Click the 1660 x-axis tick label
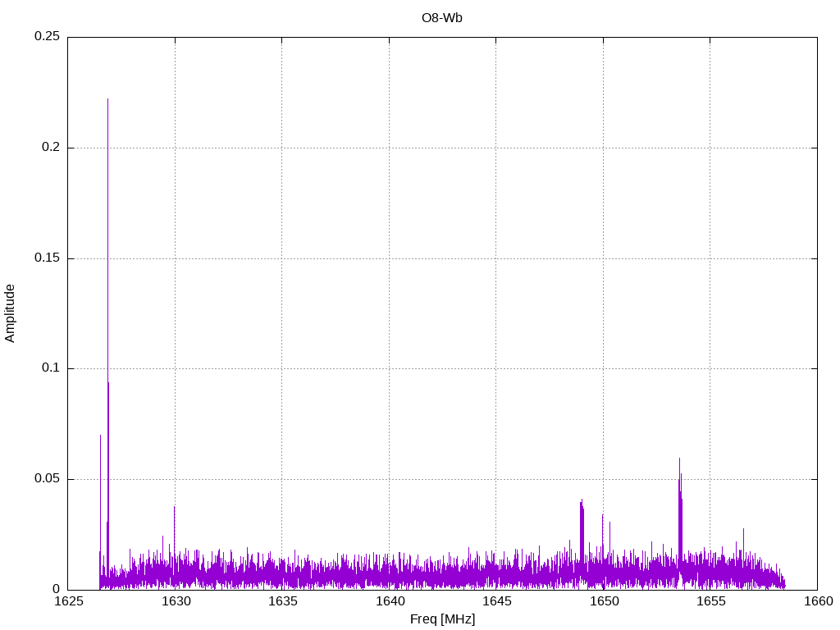 pos(817,602)
